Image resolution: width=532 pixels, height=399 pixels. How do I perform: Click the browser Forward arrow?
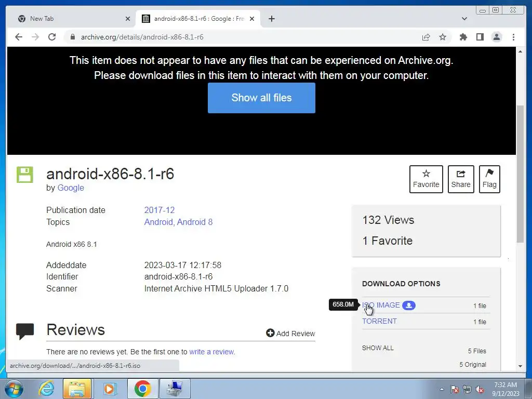pos(35,37)
